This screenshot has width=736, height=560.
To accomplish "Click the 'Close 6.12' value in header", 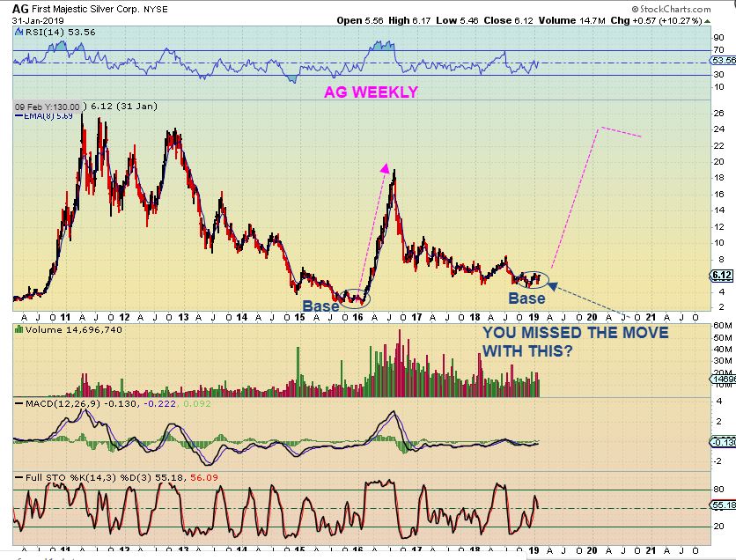I will pyautogui.click(x=508, y=20).
